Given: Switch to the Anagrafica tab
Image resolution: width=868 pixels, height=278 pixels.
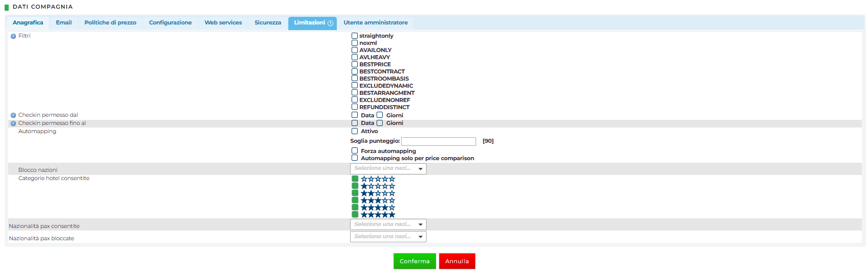Looking at the screenshot, I should [28, 23].
